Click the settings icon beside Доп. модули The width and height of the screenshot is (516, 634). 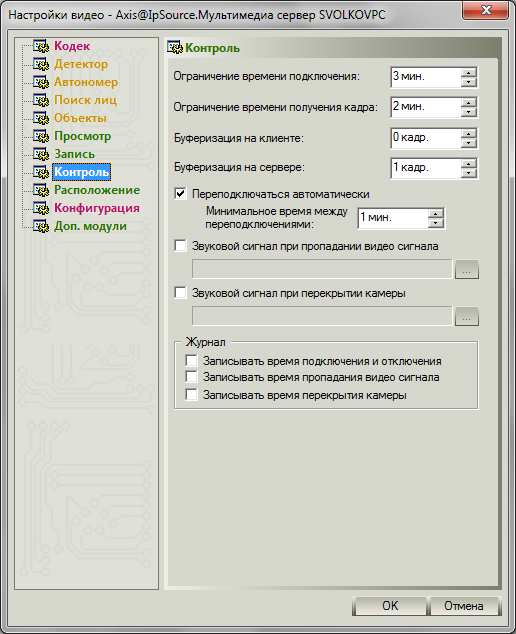click(x=41, y=226)
